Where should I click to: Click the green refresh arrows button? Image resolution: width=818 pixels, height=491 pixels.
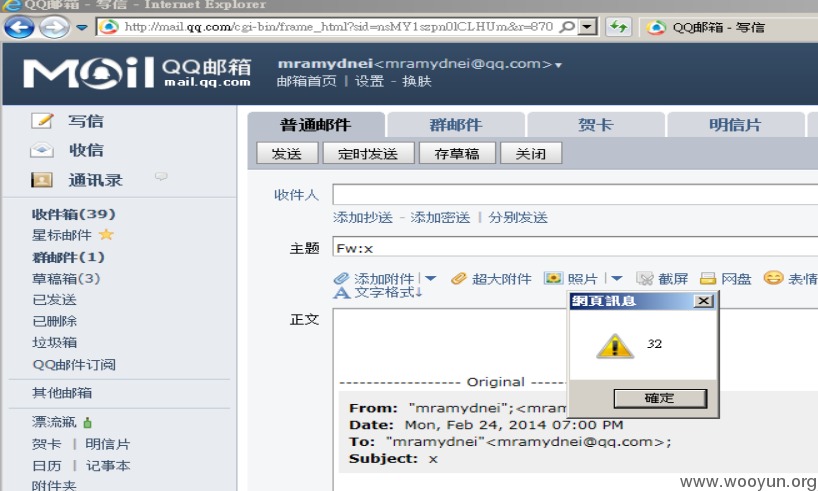[x=619, y=27]
